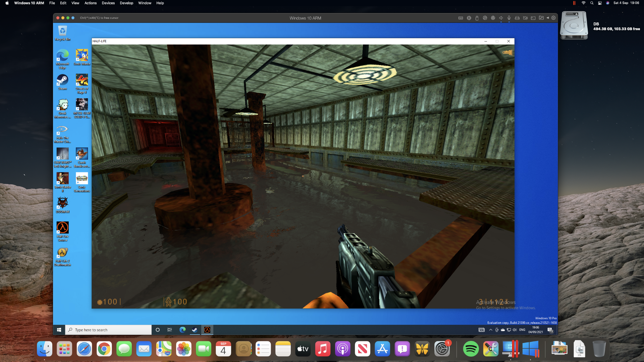Open Cortana circle on Windows taskbar
The width and height of the screenshot is (644, 362).
pyautogui.click(x=158, y=330)
